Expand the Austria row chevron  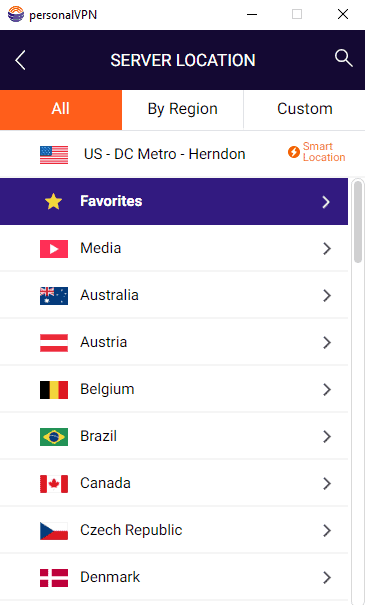pos(327,343)
